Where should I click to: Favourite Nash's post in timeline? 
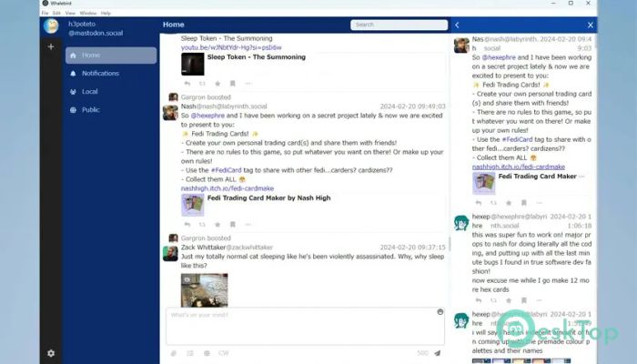coord(217,224)
